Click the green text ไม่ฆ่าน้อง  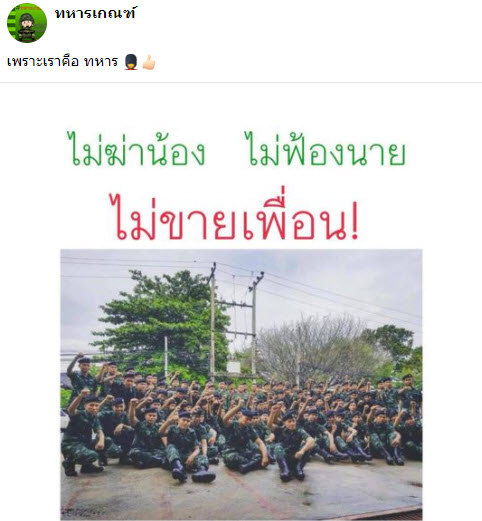tap(136, 150)
